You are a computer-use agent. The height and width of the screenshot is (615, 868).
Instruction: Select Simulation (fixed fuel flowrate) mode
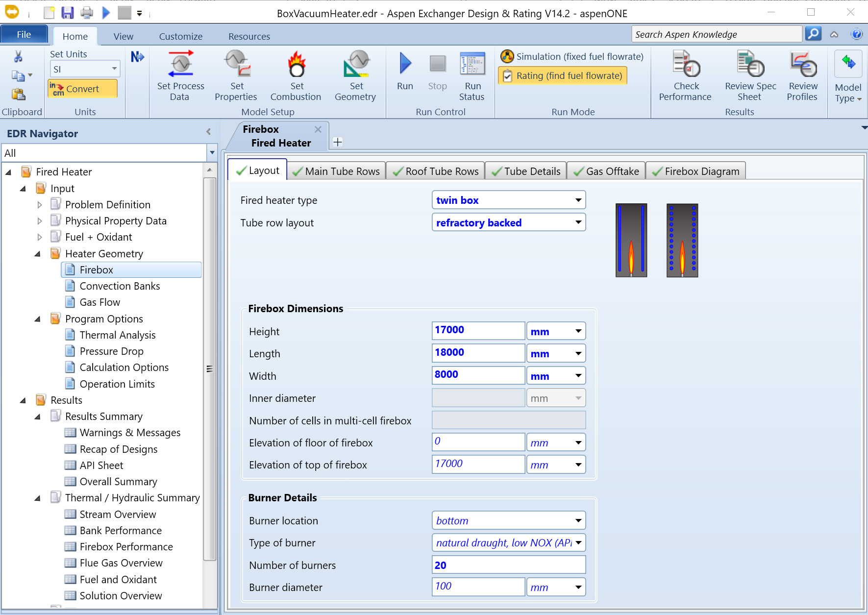(572, 57)
